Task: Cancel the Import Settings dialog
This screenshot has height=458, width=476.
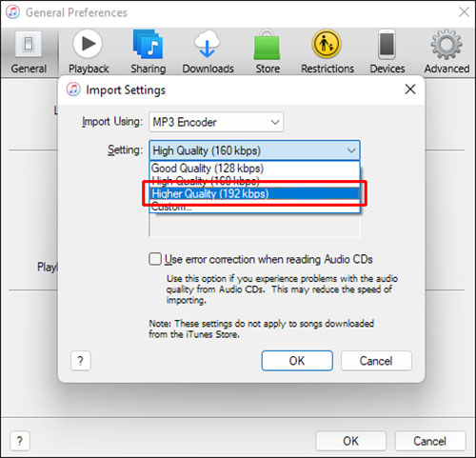Action: [x=376, y=361]
